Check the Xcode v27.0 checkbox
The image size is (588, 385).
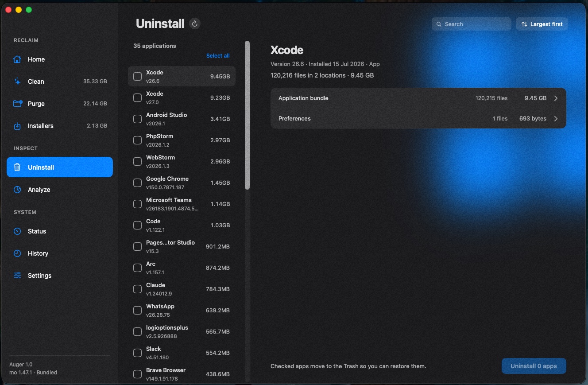pos(138,98)
